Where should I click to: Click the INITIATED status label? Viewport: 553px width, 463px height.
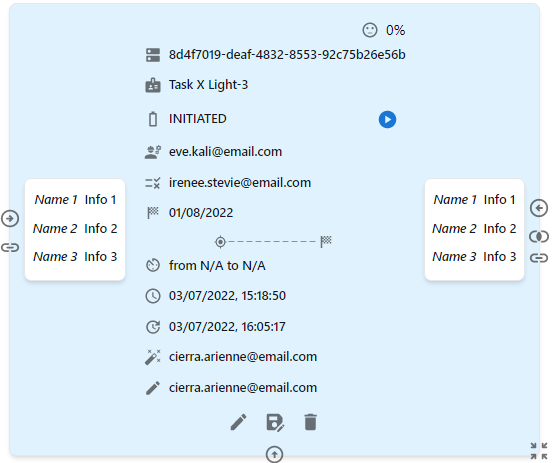[198, 119]
